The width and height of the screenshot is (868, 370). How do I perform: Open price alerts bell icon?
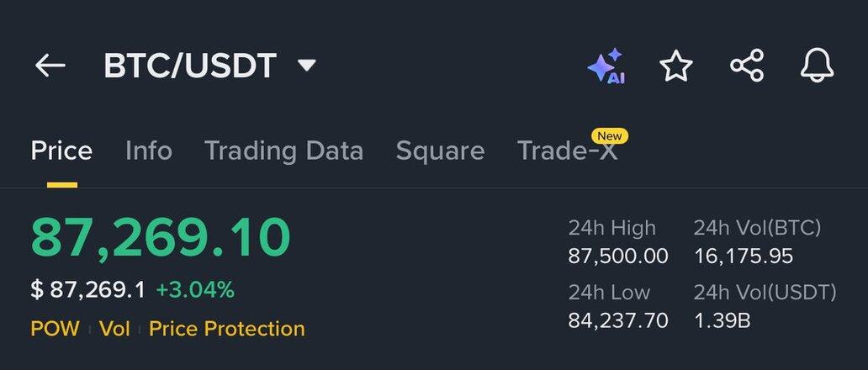click(x=817, y=66)
